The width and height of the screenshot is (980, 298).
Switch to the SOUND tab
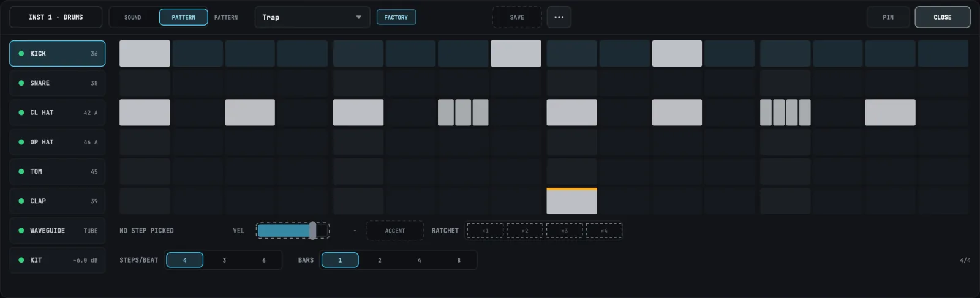[133, 17]
